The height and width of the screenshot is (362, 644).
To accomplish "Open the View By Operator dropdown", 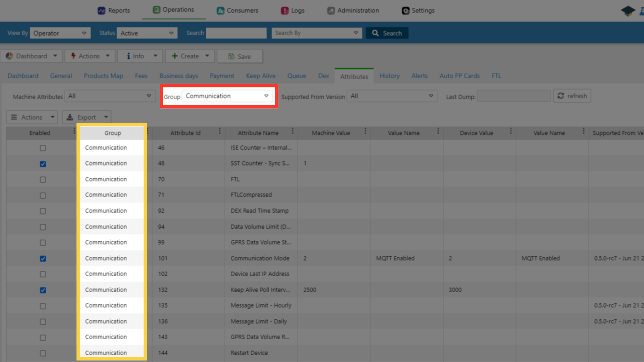I will click(x=60, y=33).
